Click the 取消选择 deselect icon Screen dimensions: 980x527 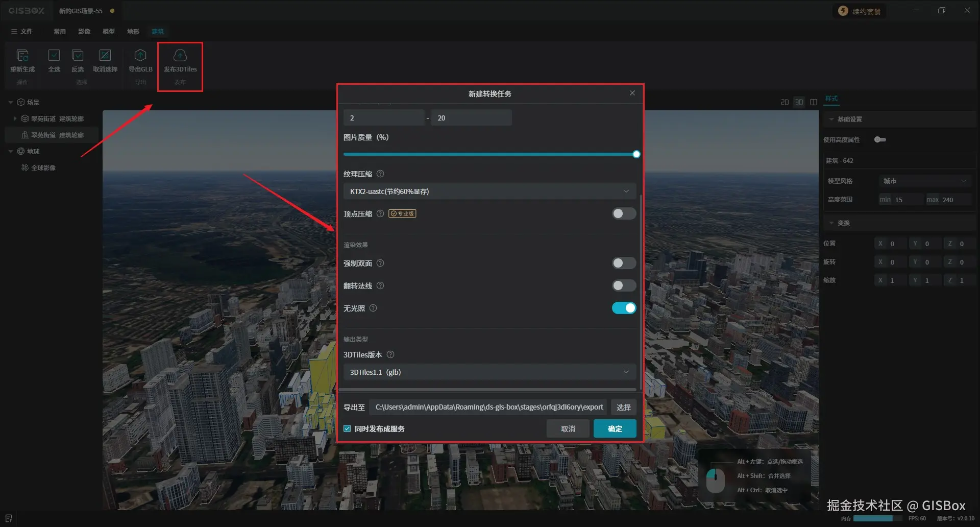point(105,55)
